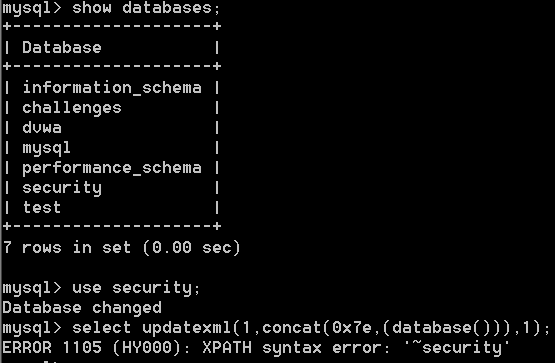The image size is (555, 363).
Task: Click the concat(0x7e part of the query
Action: 317,327
